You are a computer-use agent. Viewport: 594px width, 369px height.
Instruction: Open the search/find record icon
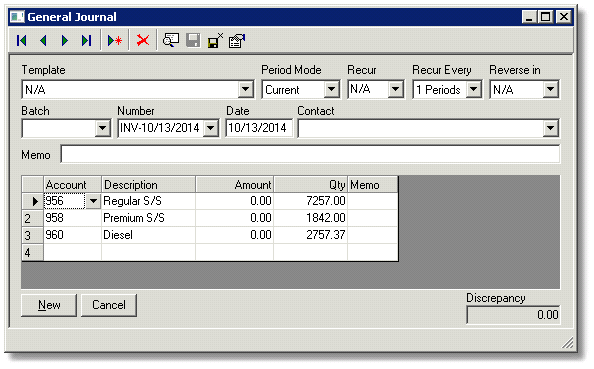pyautogui.click(x=171, y=40)
